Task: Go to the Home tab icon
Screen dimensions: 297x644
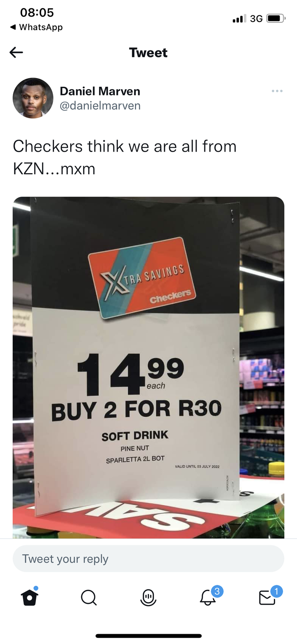Action: coord(30,597)
